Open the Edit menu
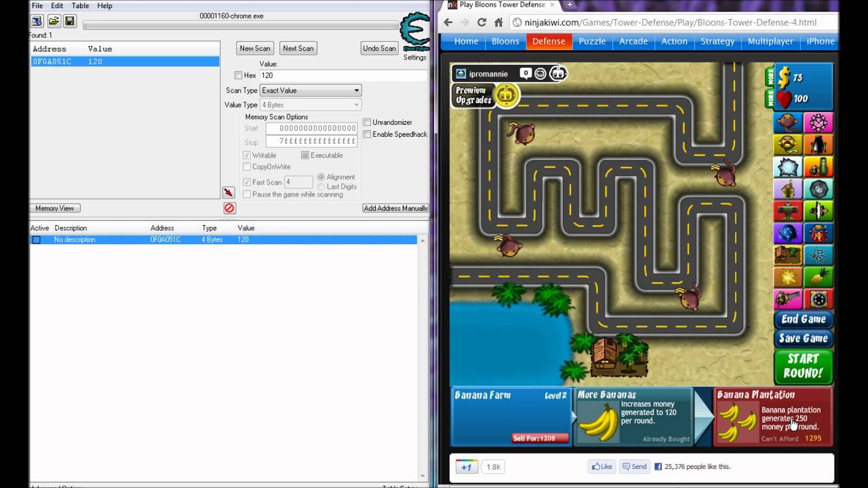The image size is (868, 488). tap(57, 5)
